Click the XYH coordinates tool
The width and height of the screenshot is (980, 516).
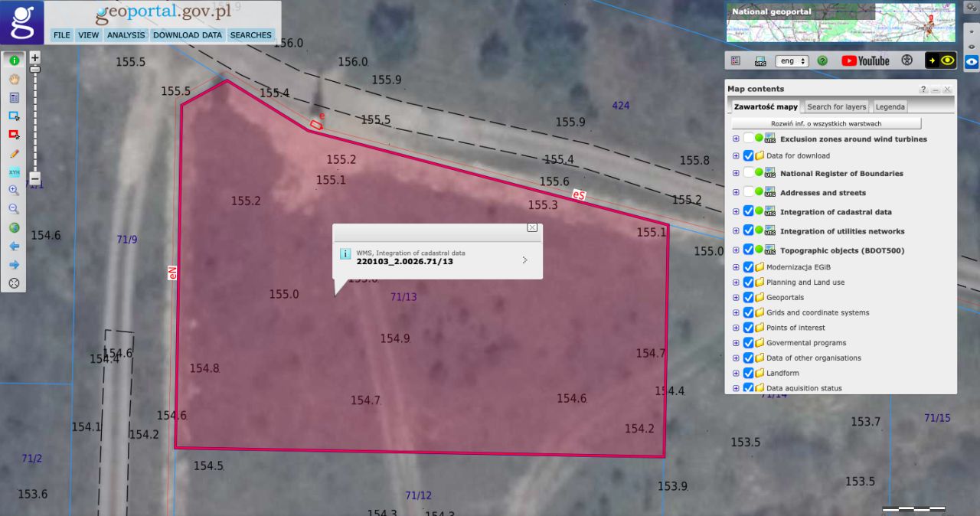[x=14, y=171]
